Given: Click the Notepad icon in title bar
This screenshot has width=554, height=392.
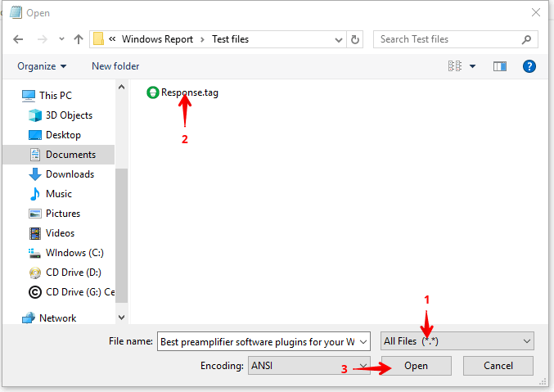Looking at the screenshot, I should [x=16, y=12].
